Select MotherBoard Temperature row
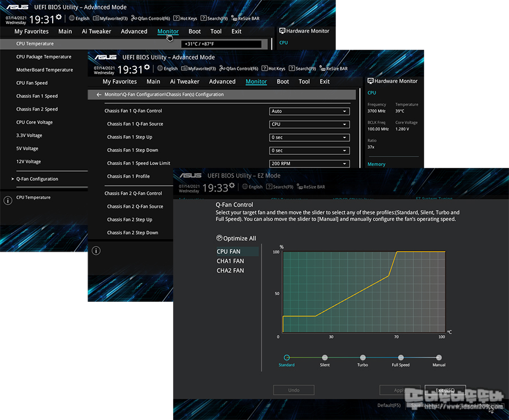 [x=45, y=70]
